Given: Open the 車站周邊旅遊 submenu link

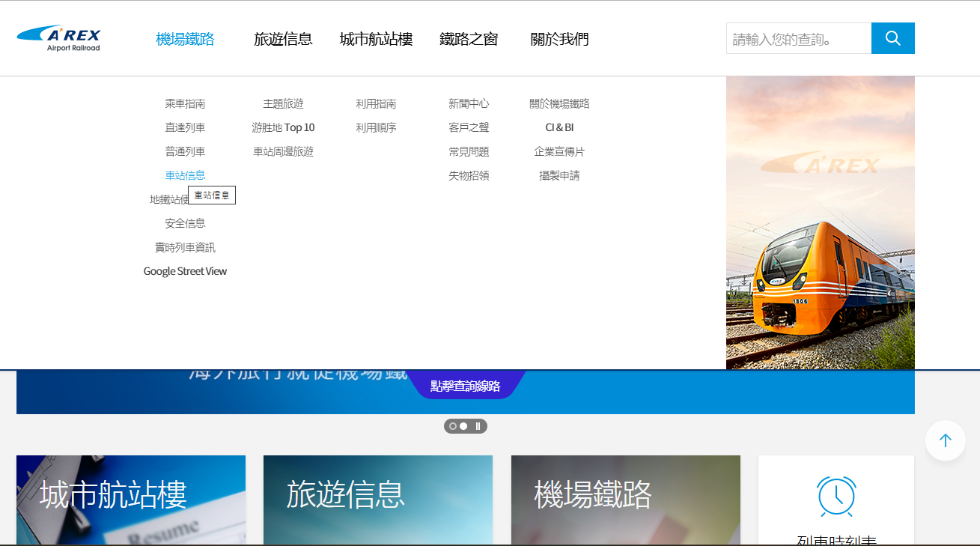Looking at the screenshot, I should pyautogui.click(x=283, y=151).
